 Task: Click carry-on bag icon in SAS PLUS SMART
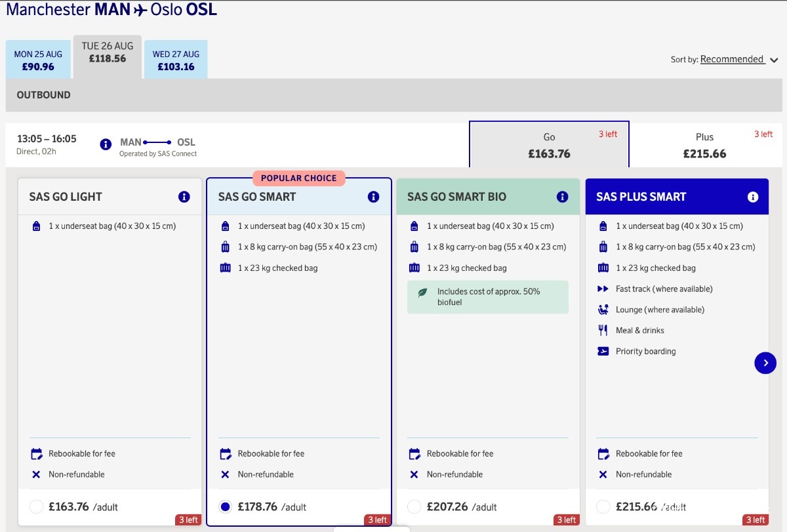[603, 247]
